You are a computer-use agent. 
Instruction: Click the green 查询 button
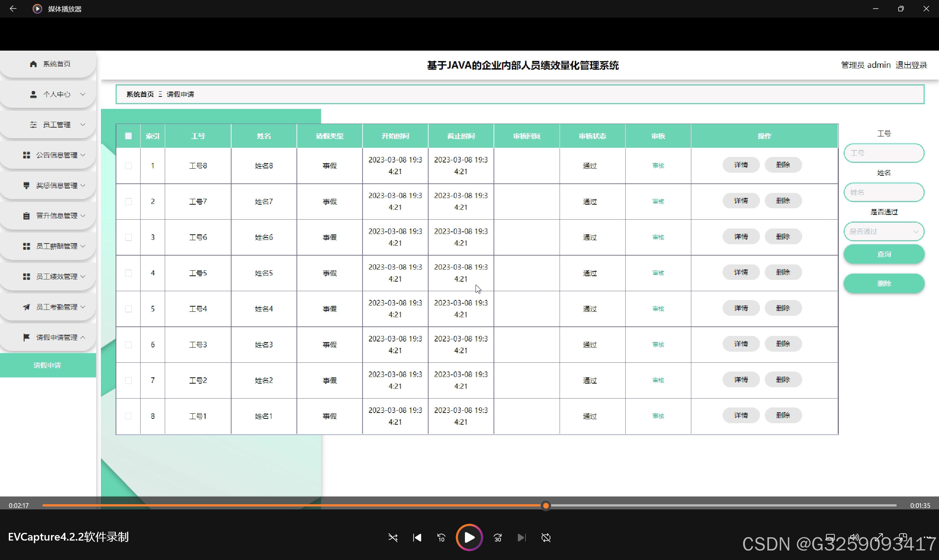pyautogui.click(x=884, y=254)
